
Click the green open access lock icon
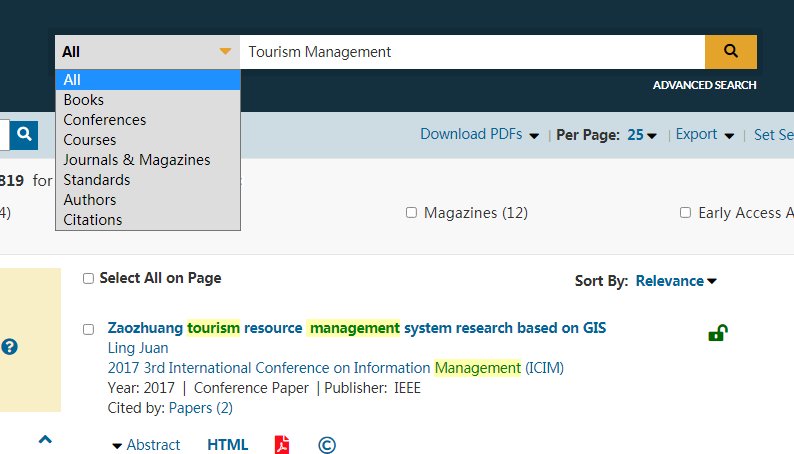(x=716, y=333)
